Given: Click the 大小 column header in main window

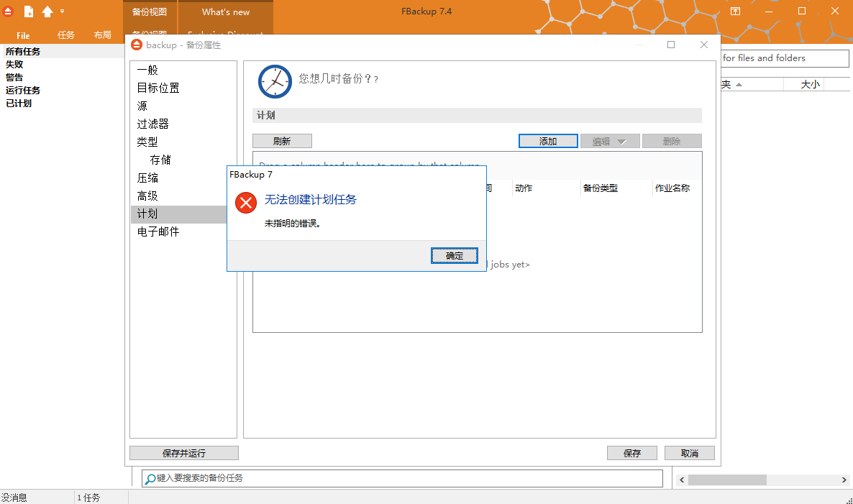Looking at the screenshot, I should (809, 84).
